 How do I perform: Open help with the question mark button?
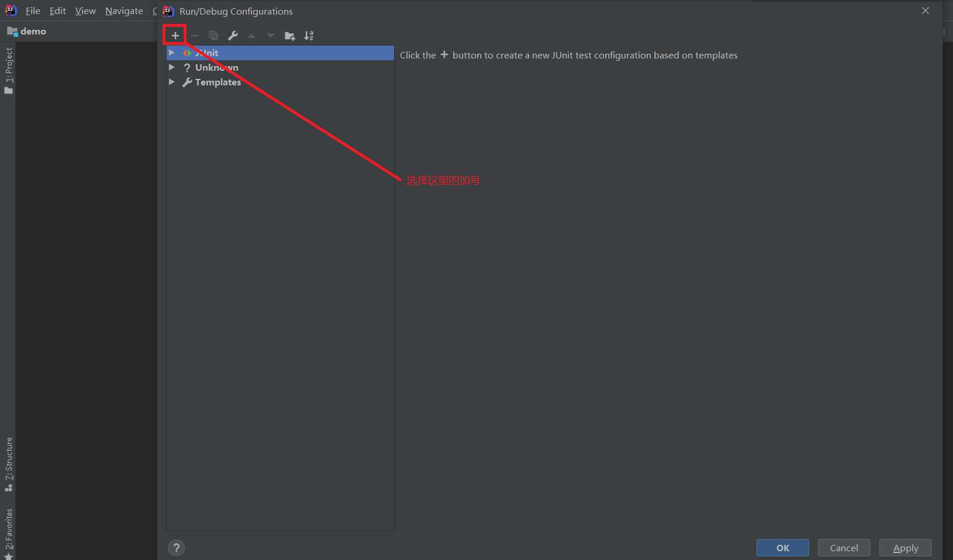176,548
